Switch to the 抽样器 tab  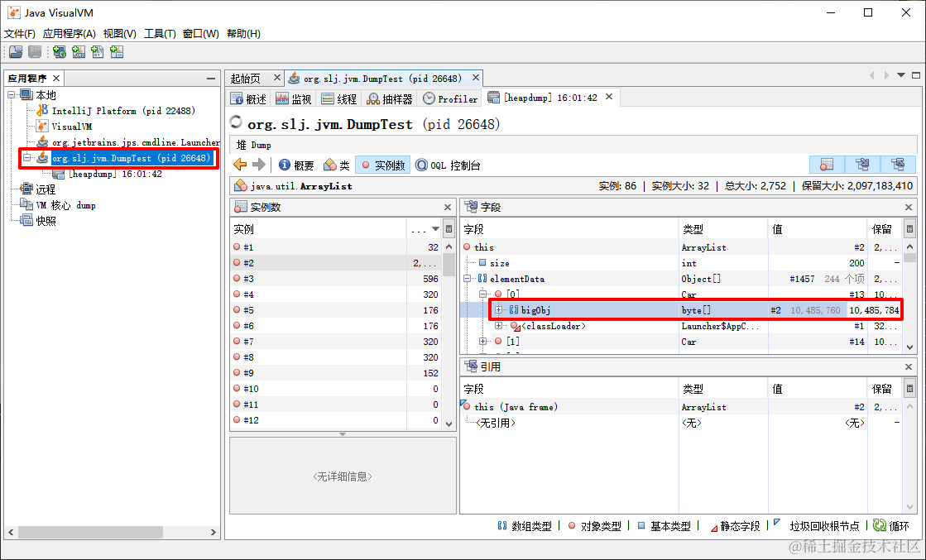(389, 99)
